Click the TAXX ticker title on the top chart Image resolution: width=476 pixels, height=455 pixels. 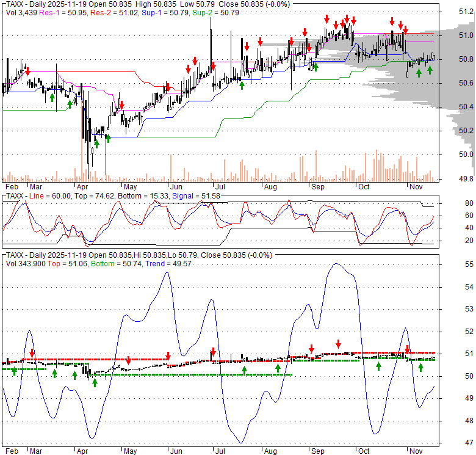15,4
